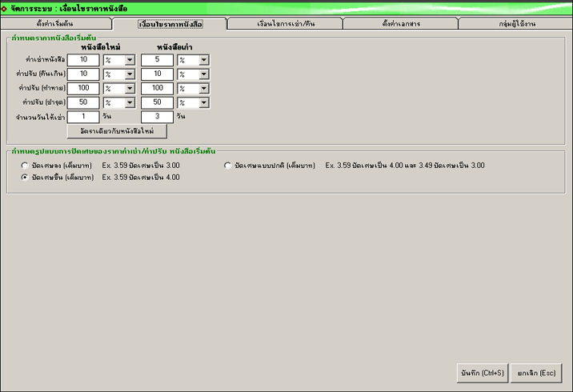The width and height of the screenshot is (573, 392).
Task: Open the ตั้งค่าเอกสาร tab
Action: coord(401,24)
